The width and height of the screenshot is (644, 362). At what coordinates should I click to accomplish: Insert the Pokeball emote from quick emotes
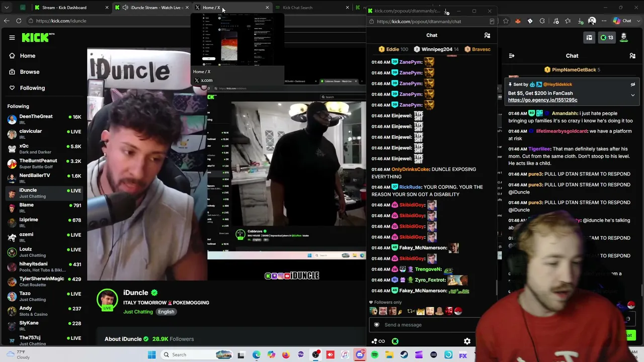click(457, 311)
